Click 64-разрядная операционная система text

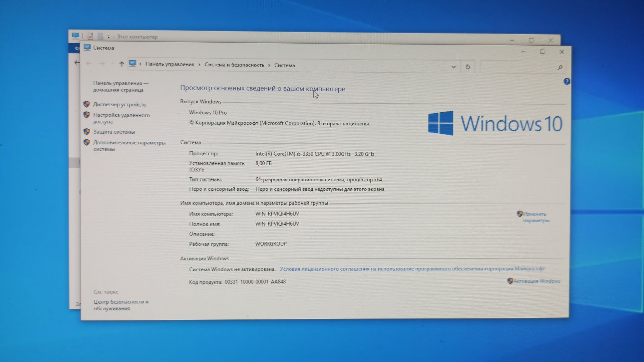coord(318,180)
